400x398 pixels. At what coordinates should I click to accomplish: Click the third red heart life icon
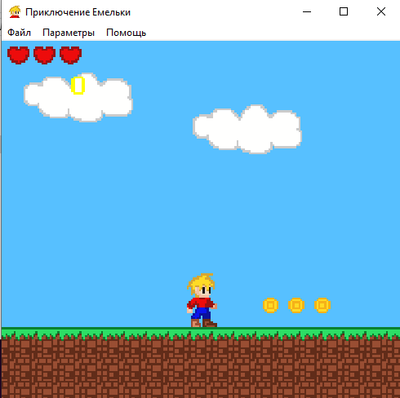tap(71, 55)
